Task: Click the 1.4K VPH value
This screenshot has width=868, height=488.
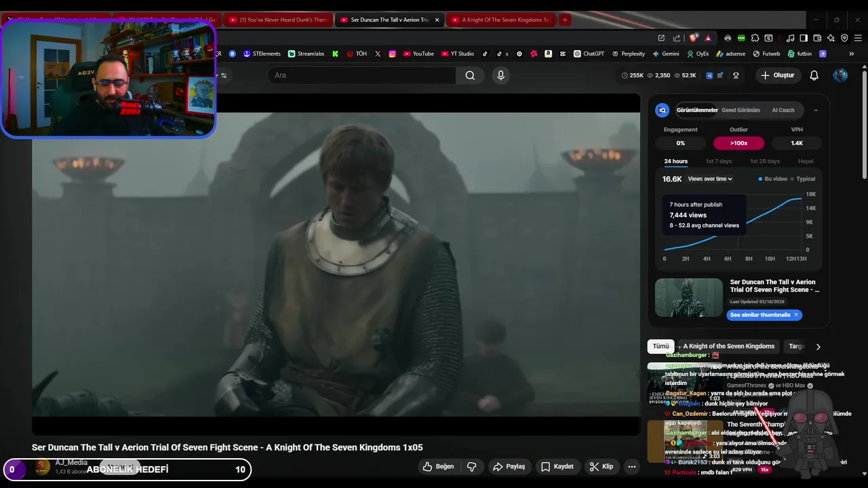Action: click(797, 143)
